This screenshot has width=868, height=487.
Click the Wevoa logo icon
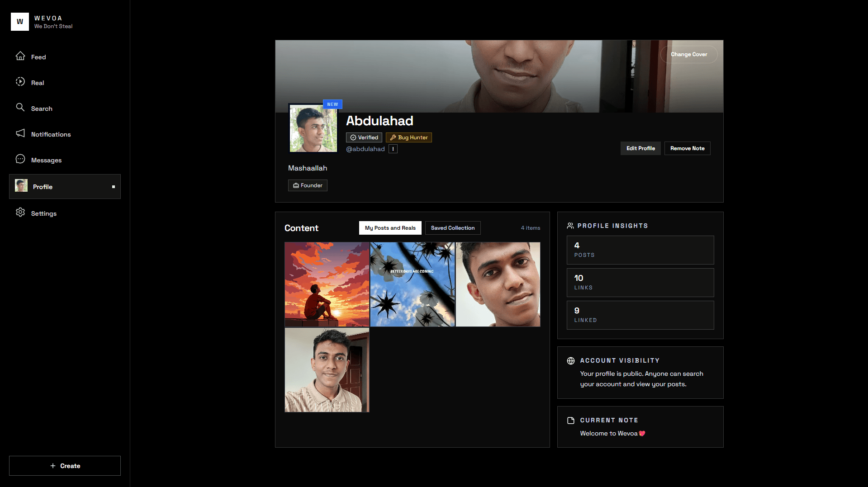click(x=20, y=22)
